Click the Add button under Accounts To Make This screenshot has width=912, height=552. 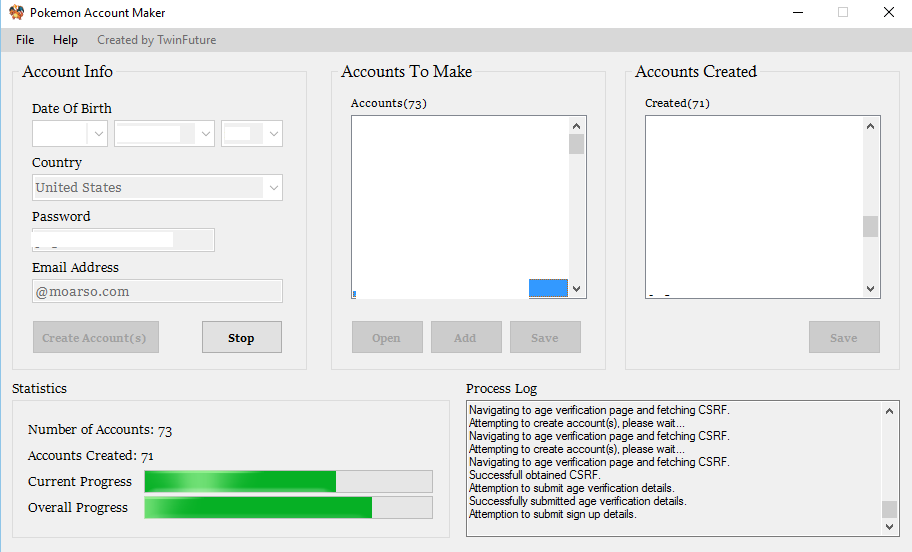pos(465,338)
